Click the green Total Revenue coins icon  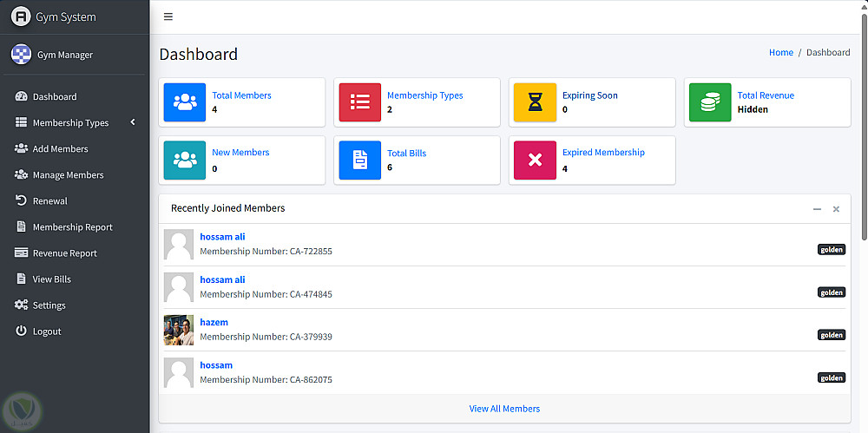click(x=710, y=102)
